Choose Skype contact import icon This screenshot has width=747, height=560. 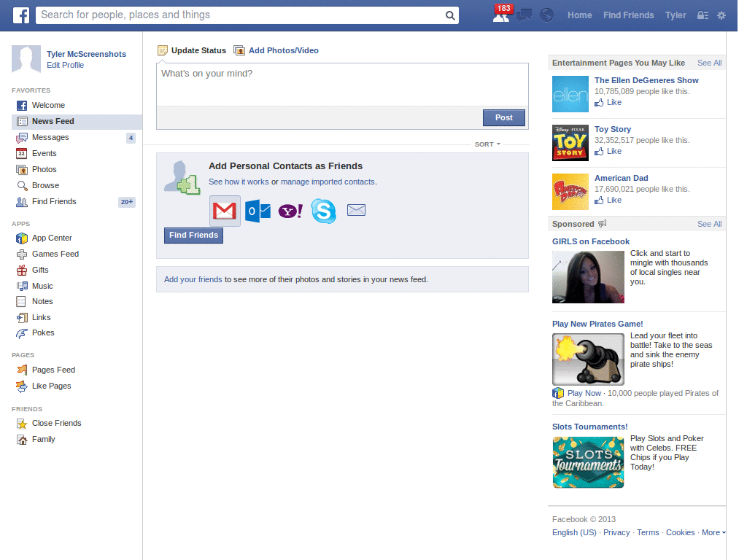click(x=323, y=211)
